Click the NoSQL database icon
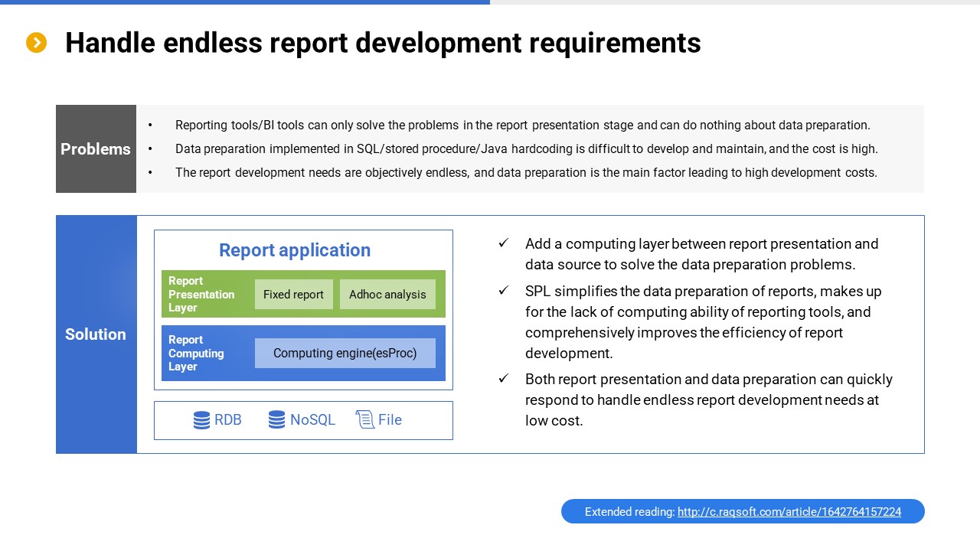Viewport: 980px width, 551px height. [276, 420]
